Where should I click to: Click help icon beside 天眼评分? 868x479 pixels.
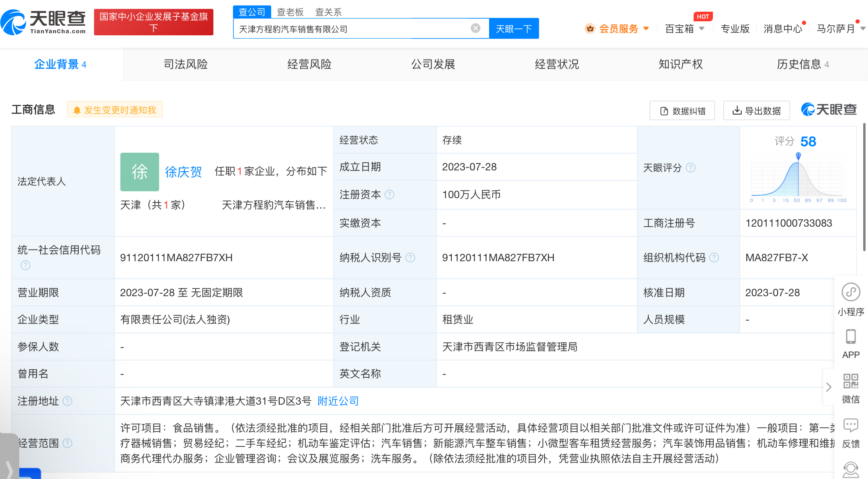tap(690, 168)
